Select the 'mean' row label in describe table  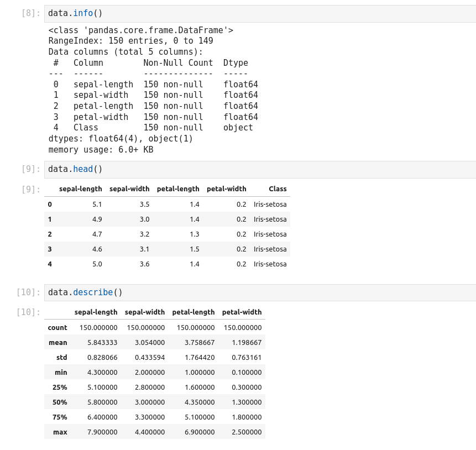[x=57, y=343]
